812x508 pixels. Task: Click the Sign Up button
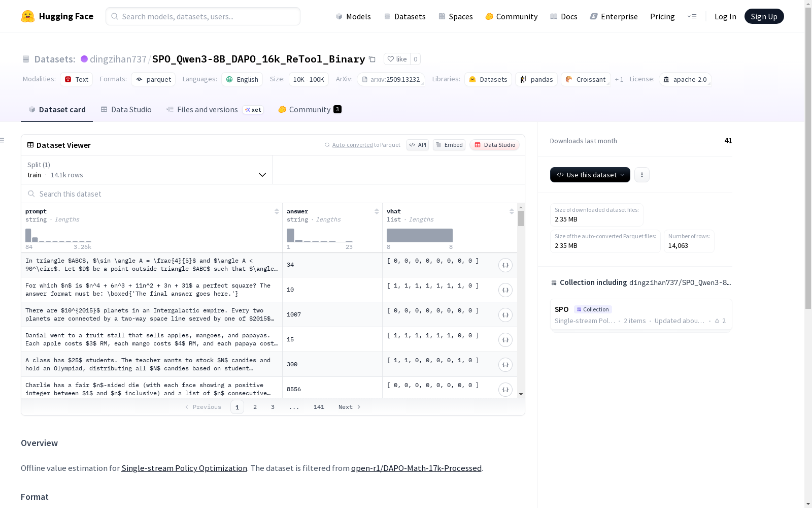point(764,16)
